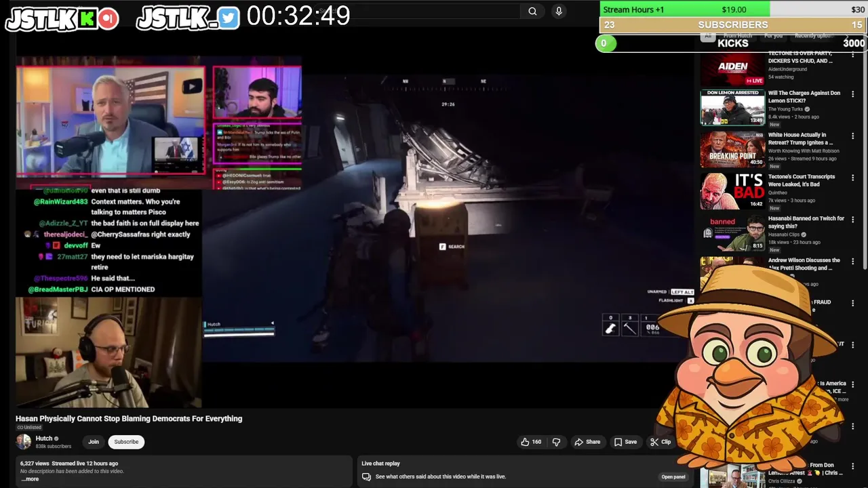Viewport: 868px width, 488px height.
Task: Join Hutch channel membership
Action: pos(94,442)
